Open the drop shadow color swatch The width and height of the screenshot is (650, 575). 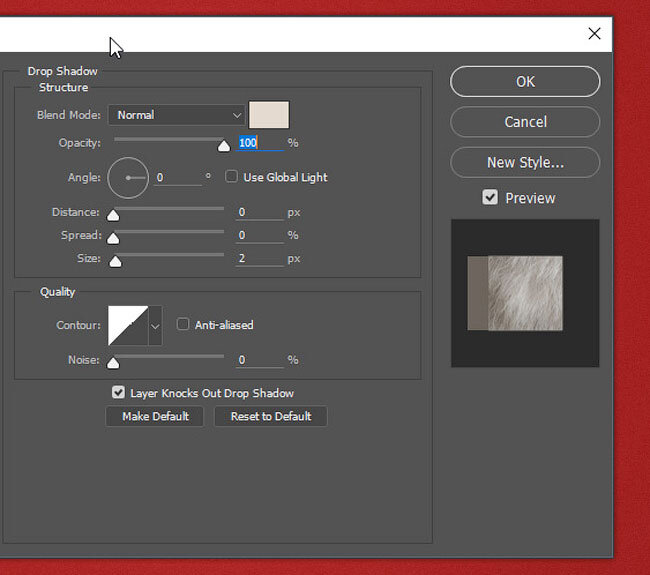pyautogui.click(x=269, y=115)
